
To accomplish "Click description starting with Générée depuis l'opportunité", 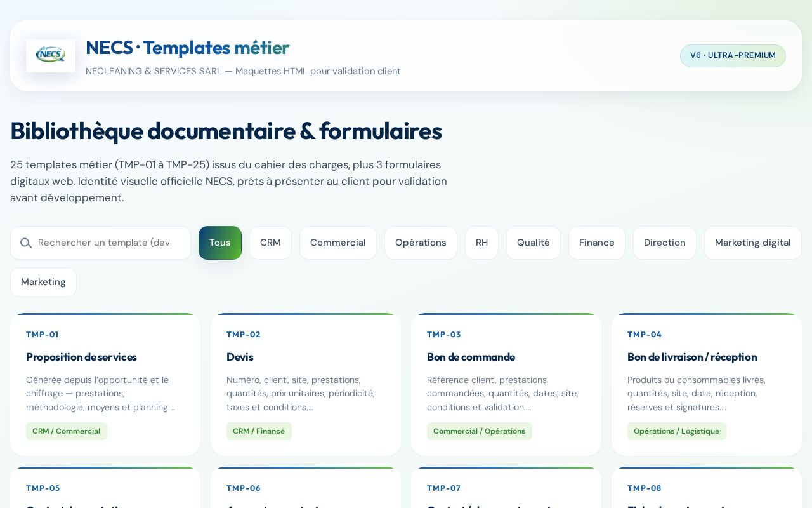I will (x=100, y=393).
